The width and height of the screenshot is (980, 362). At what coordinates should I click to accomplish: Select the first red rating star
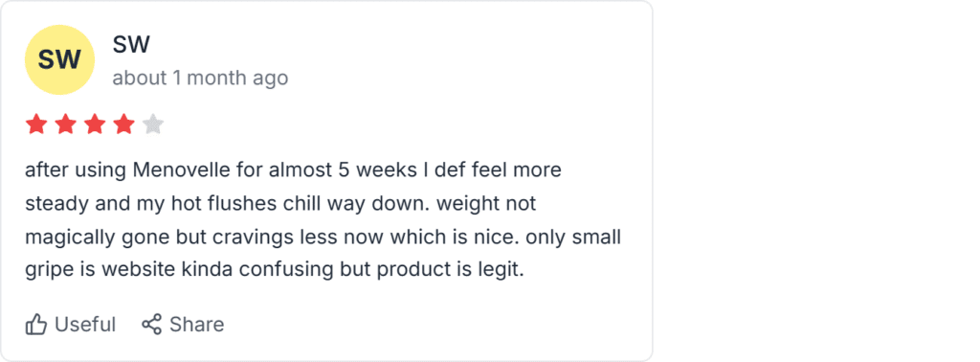tap(36, 124)
